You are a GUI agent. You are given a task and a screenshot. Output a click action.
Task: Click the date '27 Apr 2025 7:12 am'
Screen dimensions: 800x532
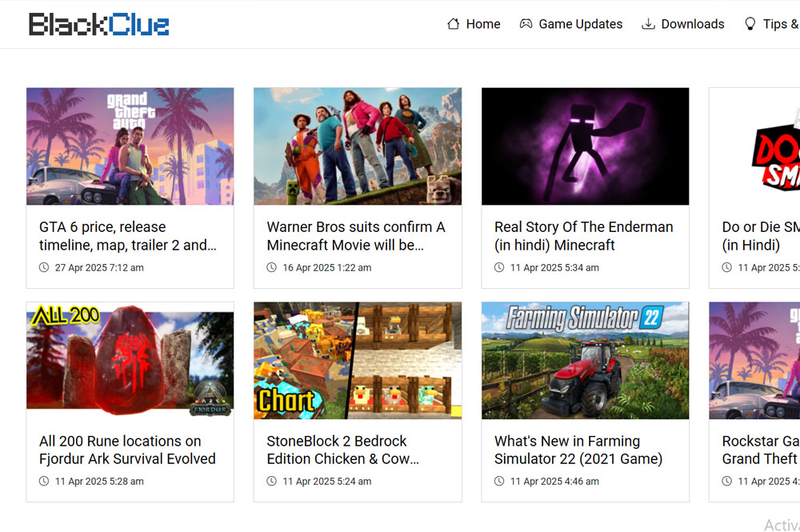pyautogui.click(x=99, y=268)
